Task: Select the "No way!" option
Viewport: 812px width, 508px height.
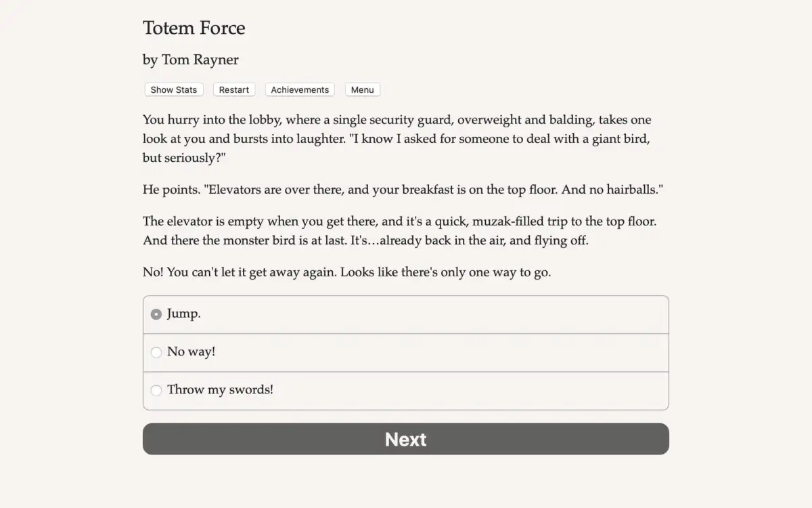Action: coord(156,352)
